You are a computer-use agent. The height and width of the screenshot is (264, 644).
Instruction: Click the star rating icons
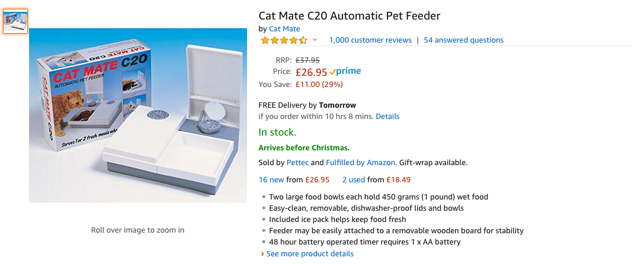point(284,40)
